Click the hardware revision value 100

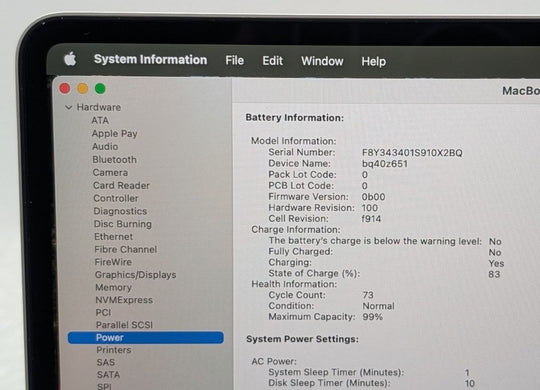[370, 208]
